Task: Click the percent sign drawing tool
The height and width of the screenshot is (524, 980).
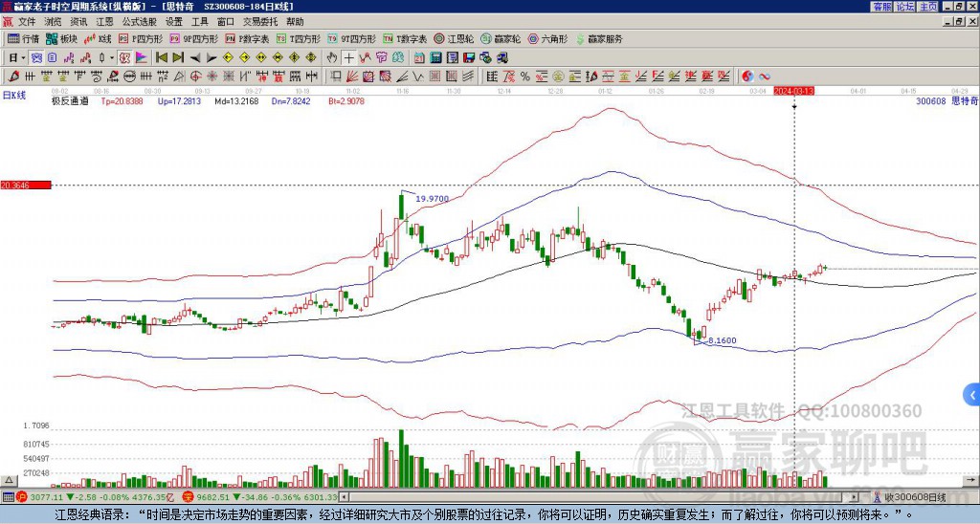Action: tap(524, 76)
